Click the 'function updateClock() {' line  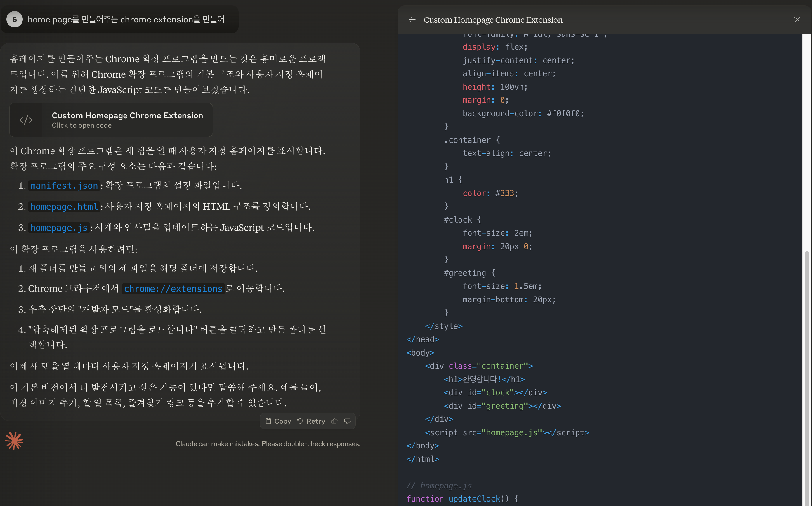[462, 499]
